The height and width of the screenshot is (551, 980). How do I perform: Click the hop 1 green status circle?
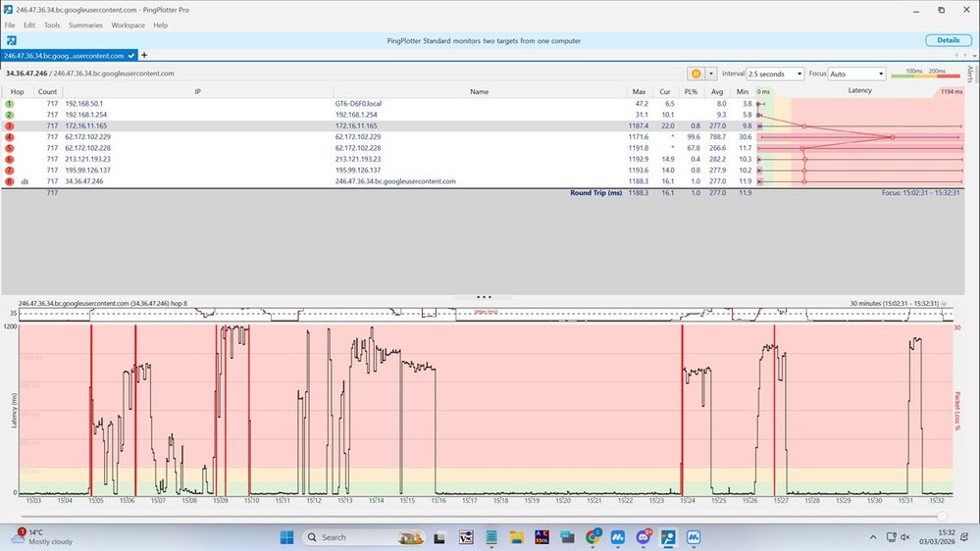(10, 104)
